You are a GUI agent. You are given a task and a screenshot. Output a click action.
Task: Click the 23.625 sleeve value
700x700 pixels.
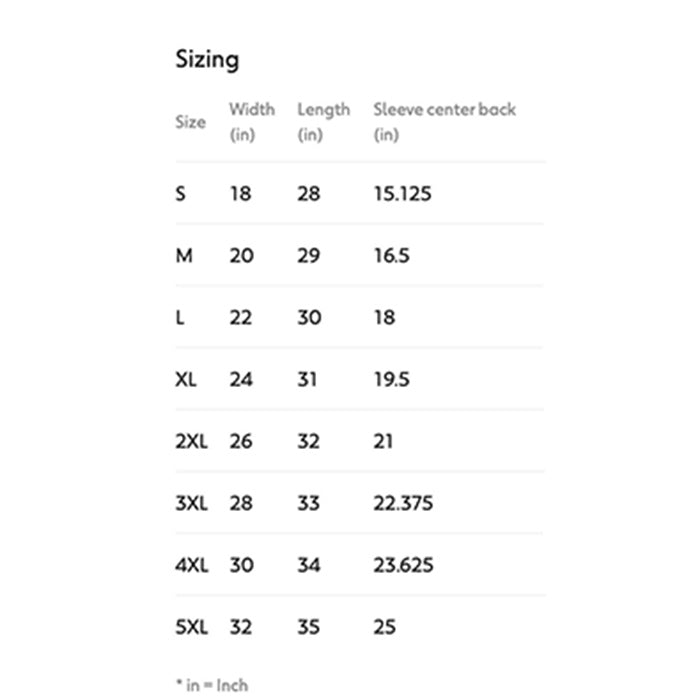pyautogui.click(x=404, y=565)
